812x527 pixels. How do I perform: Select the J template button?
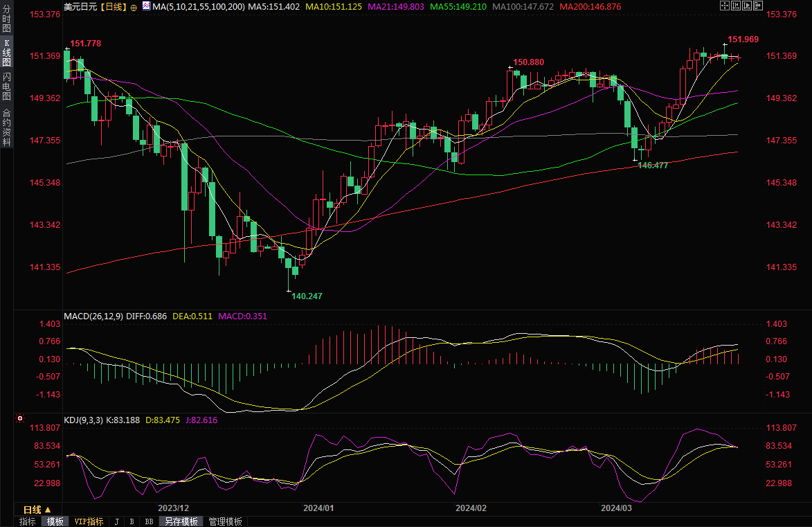coord(116,522)
